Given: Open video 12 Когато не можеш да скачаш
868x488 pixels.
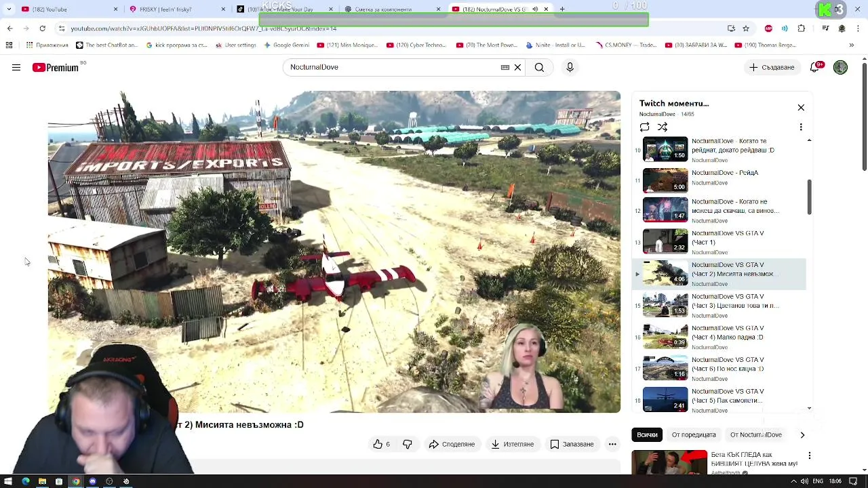Looking at the screenshot, I should point(719,210).
